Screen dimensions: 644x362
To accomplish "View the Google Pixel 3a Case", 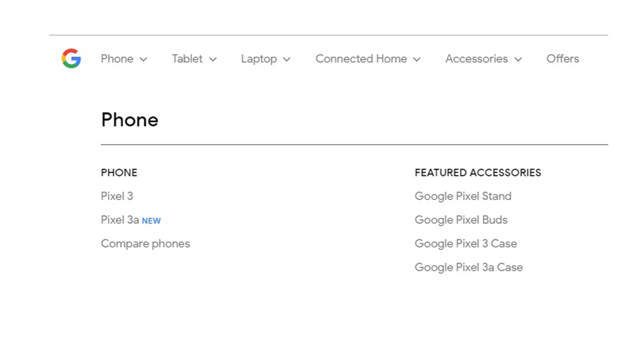I will [468, 267].
